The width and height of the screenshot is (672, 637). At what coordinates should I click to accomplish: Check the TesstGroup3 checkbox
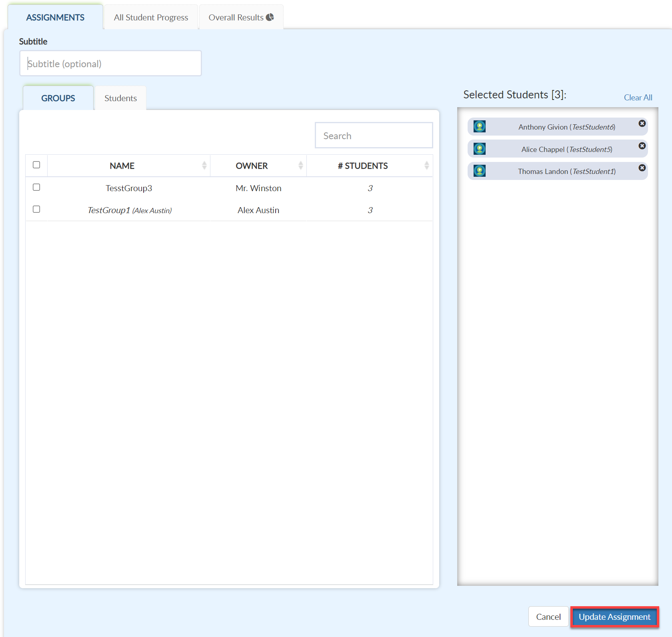(x=36, y=187)
